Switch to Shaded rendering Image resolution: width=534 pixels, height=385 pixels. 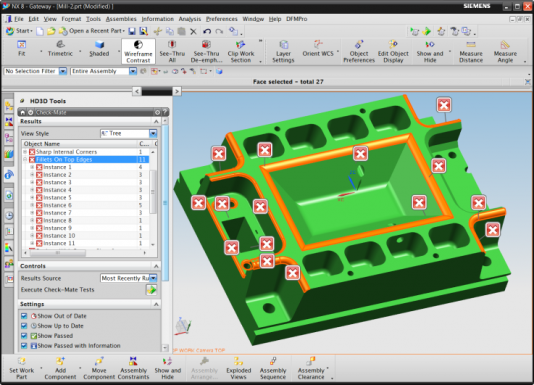99,48
